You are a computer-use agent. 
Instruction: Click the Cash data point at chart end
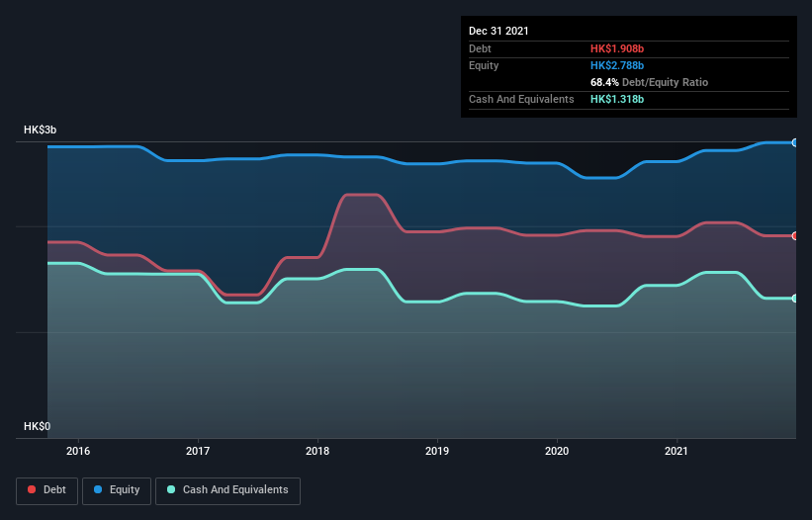[x=795, y=299]
